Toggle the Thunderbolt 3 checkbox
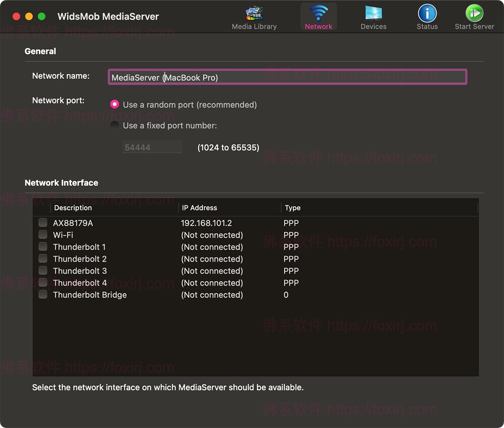 point(43,270)
